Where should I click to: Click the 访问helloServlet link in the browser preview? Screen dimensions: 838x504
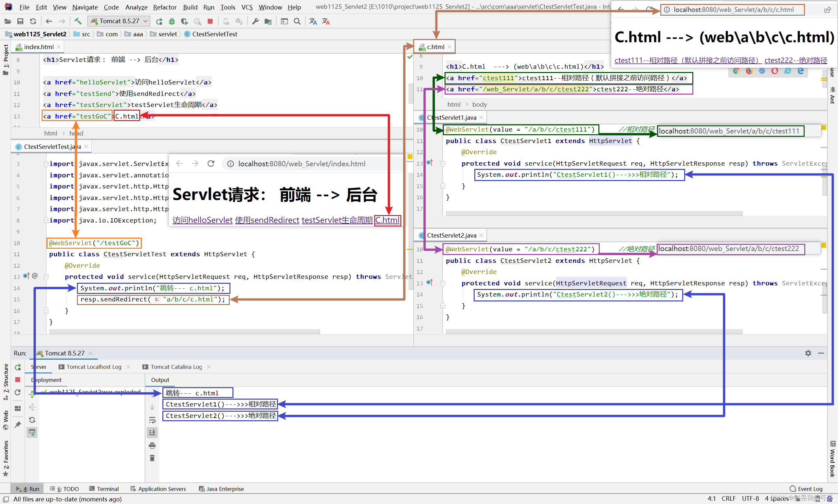coord(202,220)
